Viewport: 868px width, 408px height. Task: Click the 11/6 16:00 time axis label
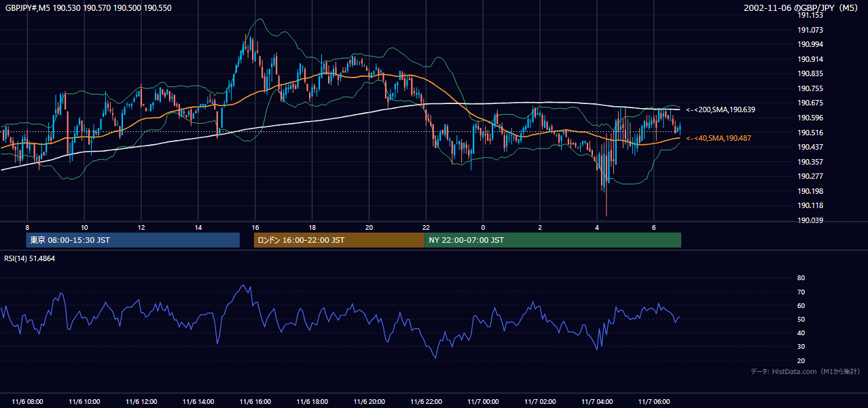point(255,401)
